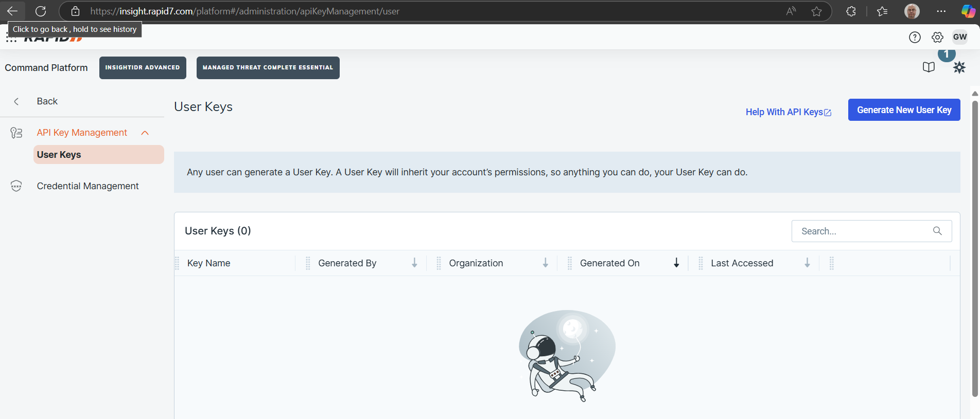Image resolution: width=980 pixels, height=419 pixels.
Task: Click Command Platform title
Action: point(46,68)
